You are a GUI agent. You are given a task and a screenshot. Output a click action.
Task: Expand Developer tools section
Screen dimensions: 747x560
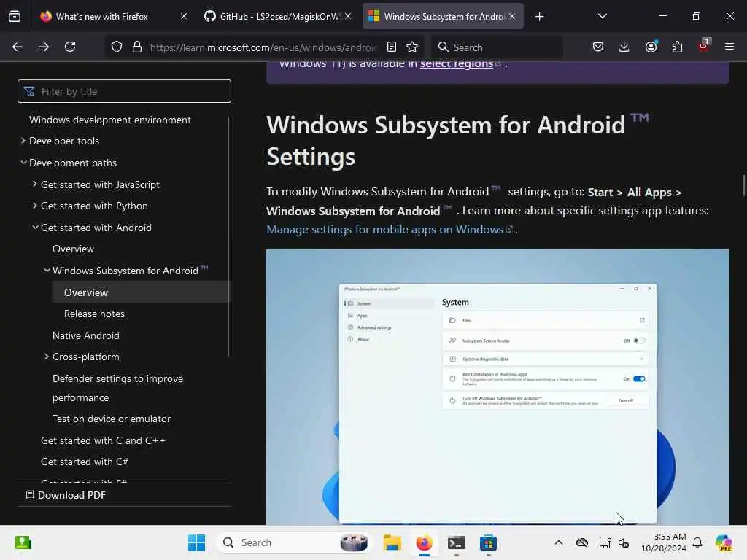(x=23, y=141)
